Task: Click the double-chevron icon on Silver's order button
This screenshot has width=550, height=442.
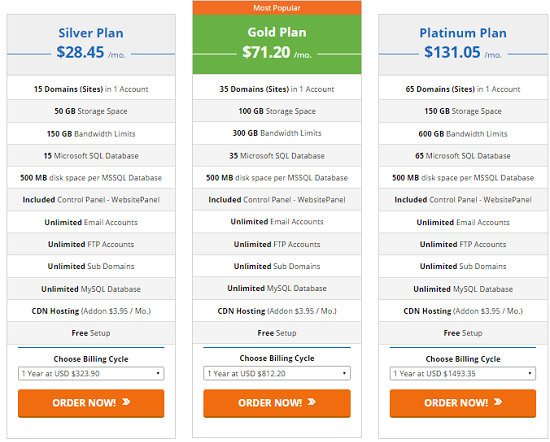Action: click(126, 402)
